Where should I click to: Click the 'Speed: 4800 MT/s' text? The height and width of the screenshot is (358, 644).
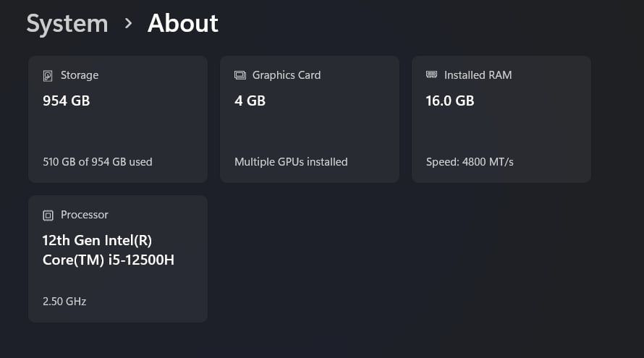tap(470, 162)
